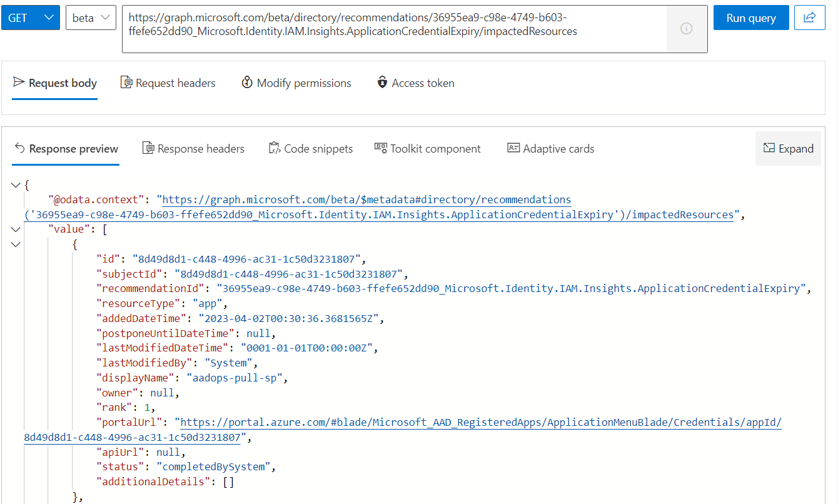Collapse the root JSON object chevron
838x504 pixels.
click(16, 185)
